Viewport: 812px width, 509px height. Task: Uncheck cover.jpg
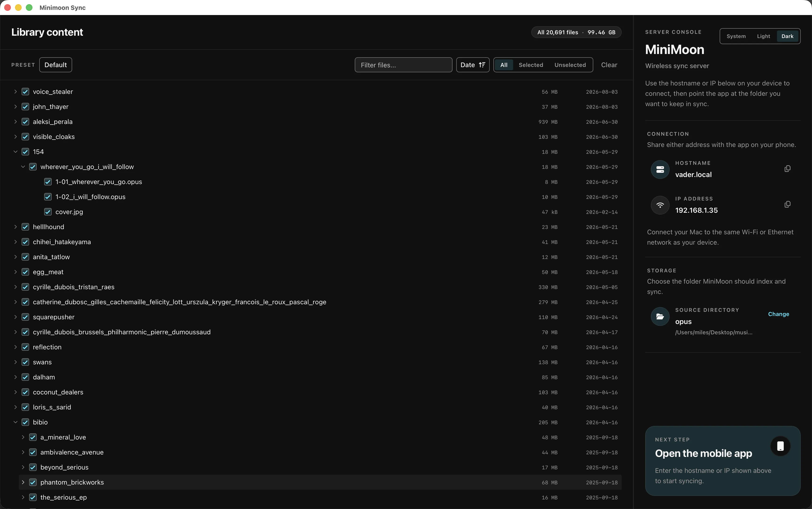coord(48,212)
